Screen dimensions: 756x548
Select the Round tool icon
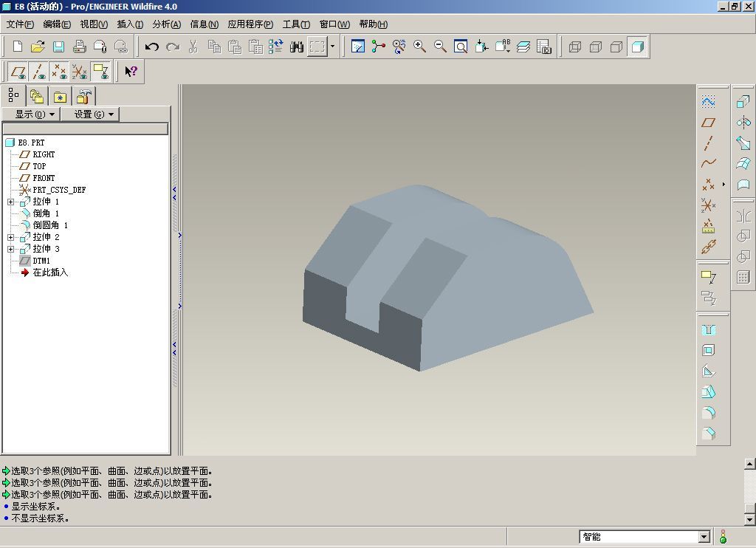(x=708, y=413)
